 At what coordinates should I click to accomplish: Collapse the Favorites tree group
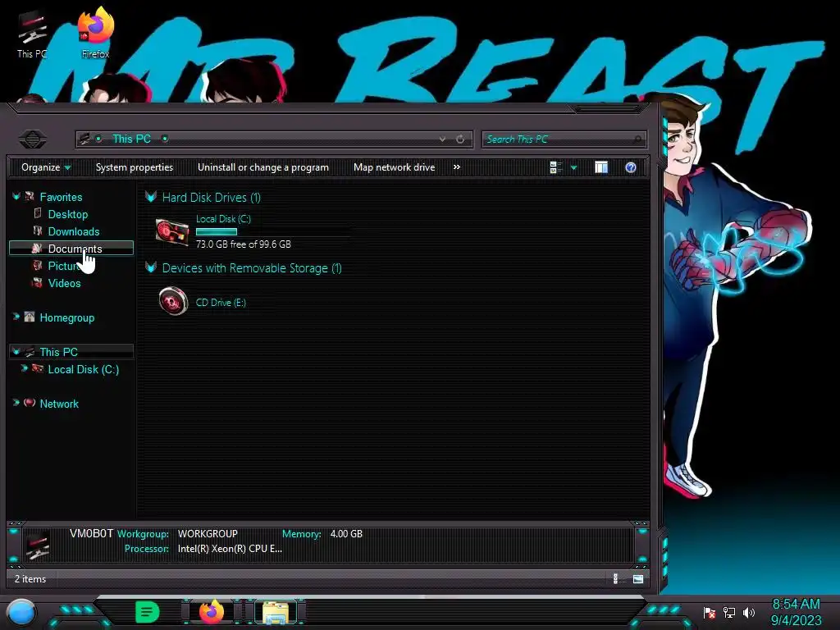tap(16, 197)
